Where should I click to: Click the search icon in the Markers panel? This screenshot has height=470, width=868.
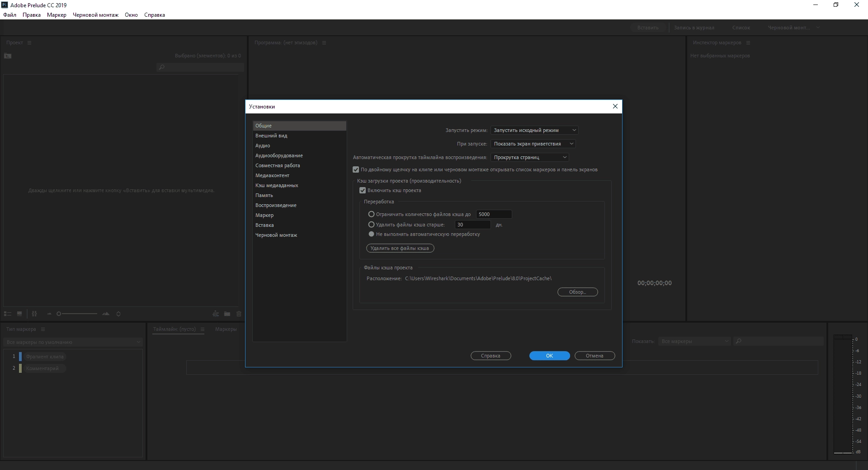(738, 341)
